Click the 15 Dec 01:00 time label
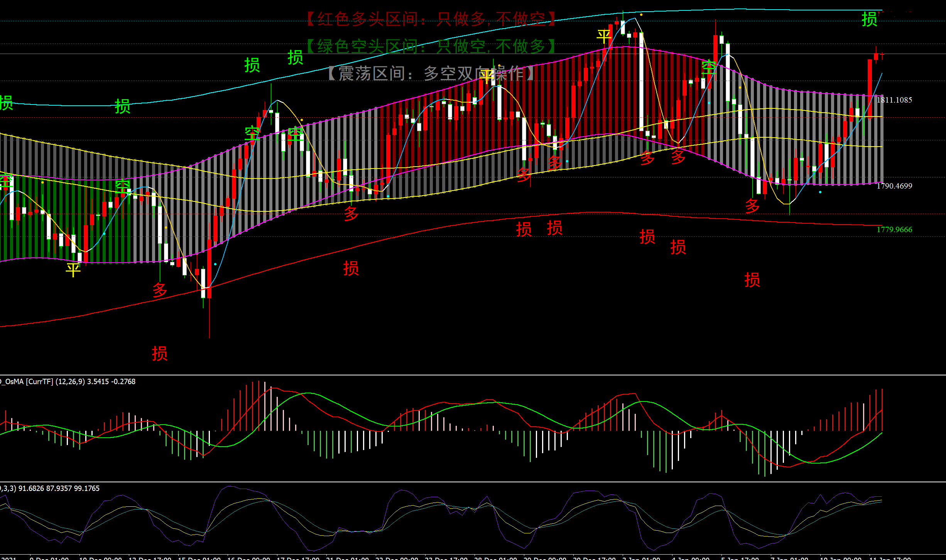This screenshot has width=946, height=560. [x=199, y=558]
